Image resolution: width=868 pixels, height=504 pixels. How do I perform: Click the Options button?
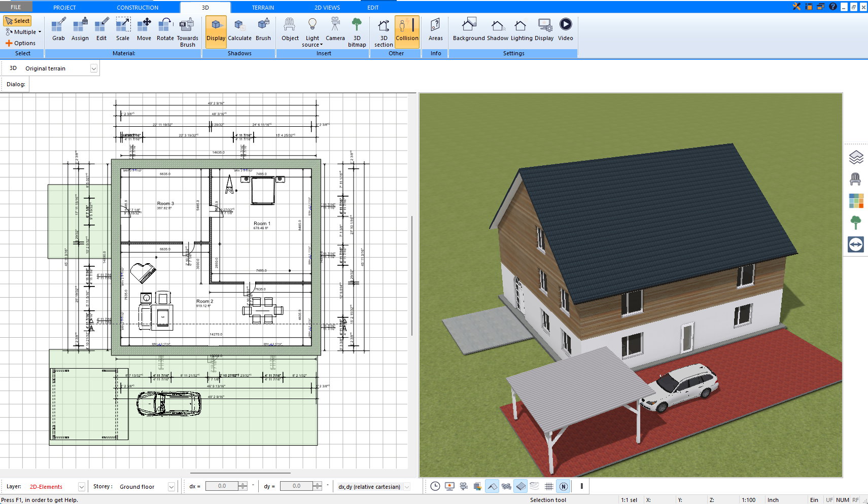(x=21, y=43)
